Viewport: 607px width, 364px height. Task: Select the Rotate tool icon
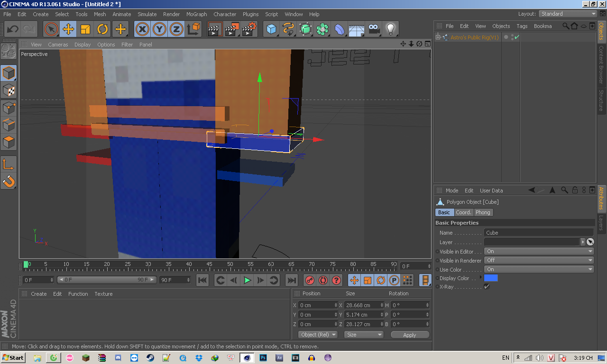[103, 29]
